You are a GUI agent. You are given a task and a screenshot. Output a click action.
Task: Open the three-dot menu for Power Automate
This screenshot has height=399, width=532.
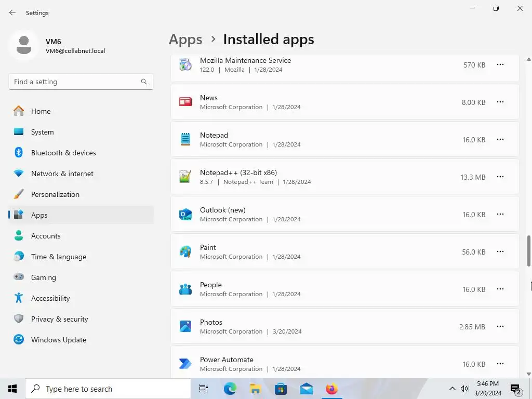point(500,364)
